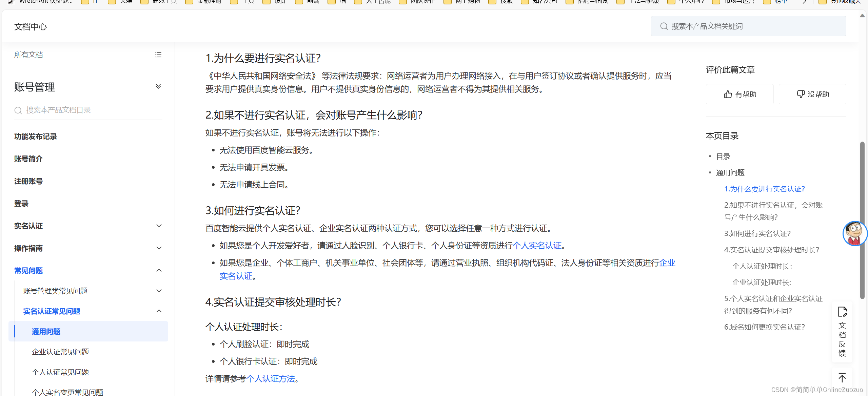This screenshot has width=868, height=396.
Task: Collapse the 常见问题 section chevron
Action: (159, 270)
